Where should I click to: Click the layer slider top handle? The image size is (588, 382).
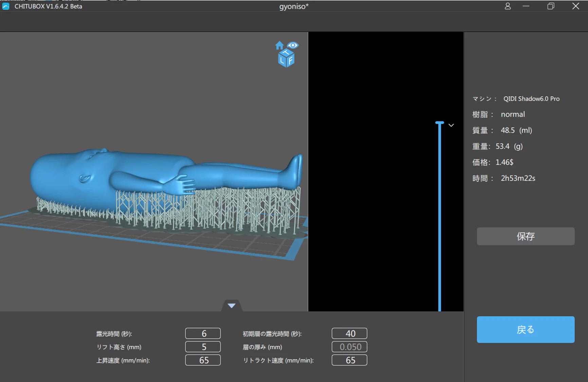pos(440,123)
